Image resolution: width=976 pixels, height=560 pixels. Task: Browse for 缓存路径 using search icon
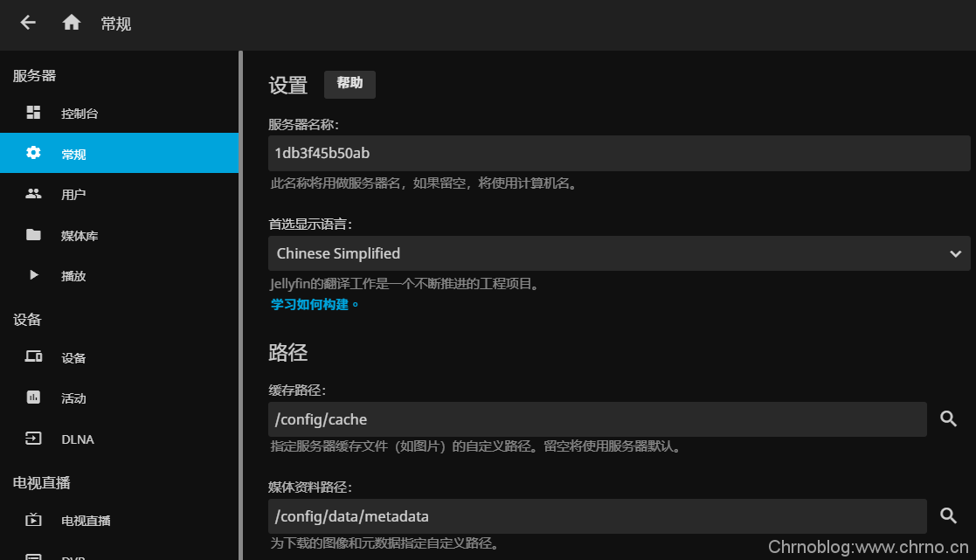pos(949,419)
